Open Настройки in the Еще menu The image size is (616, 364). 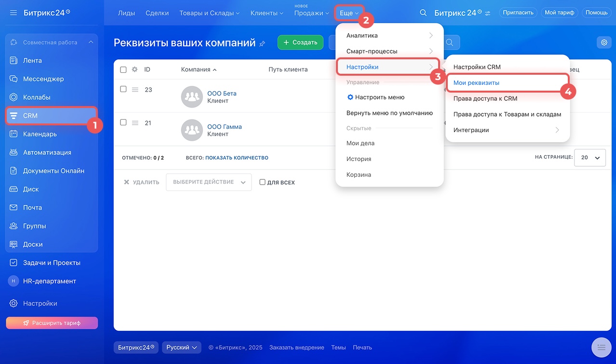[x=388, y=67]
